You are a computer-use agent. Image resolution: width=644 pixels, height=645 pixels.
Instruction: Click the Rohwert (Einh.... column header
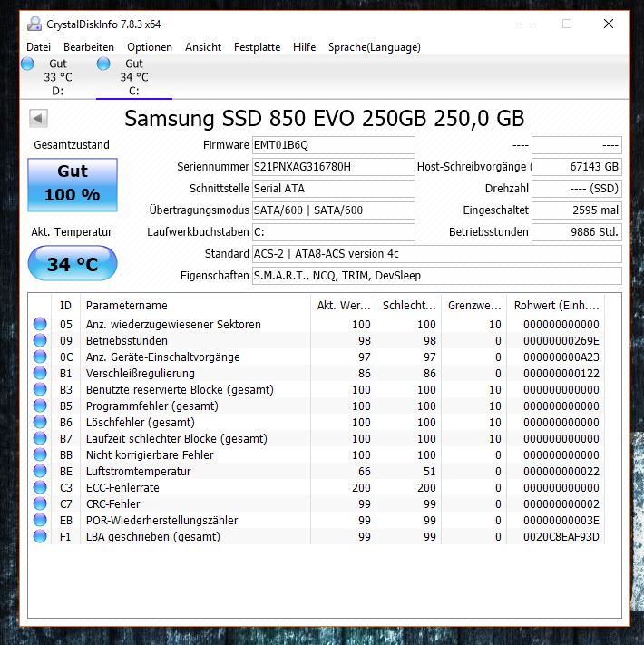[x=556, y=305]
